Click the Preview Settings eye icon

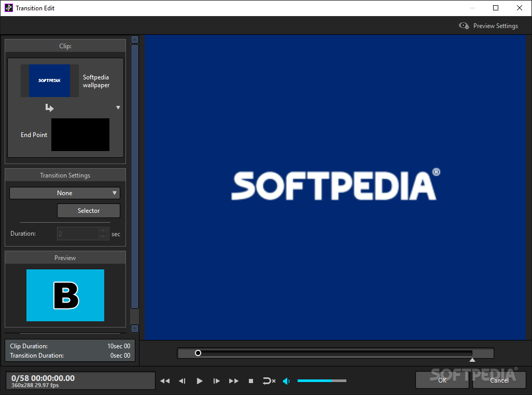click(x=464, y=26)
